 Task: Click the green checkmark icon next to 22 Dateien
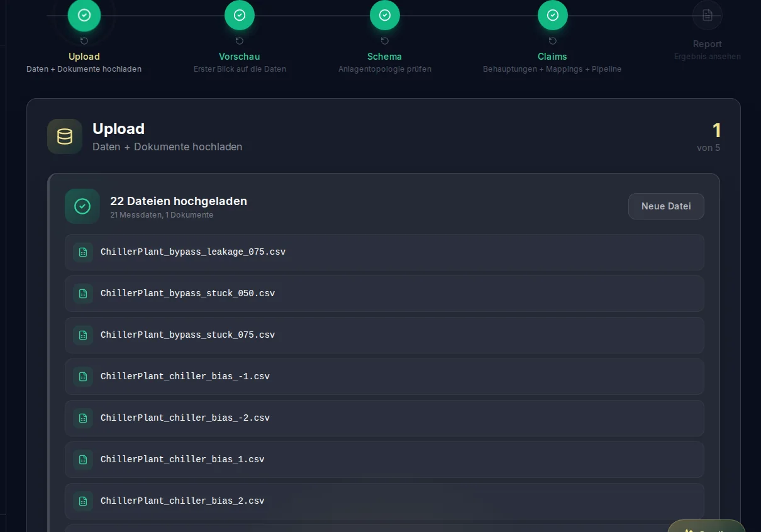(82, 206)
